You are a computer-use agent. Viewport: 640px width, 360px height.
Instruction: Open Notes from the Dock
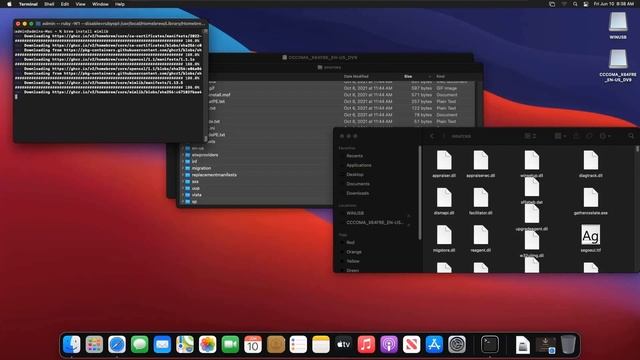point(321,344)
